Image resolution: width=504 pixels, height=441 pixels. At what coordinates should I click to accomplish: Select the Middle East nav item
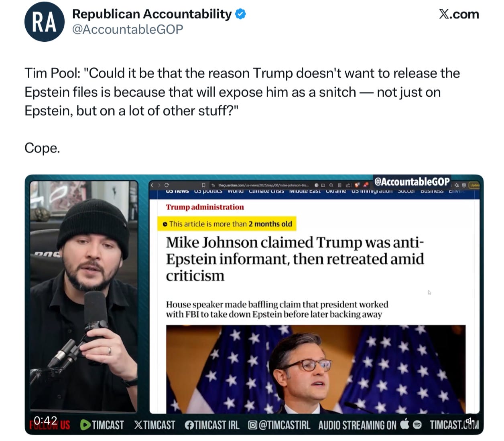[x=305, y=191]
